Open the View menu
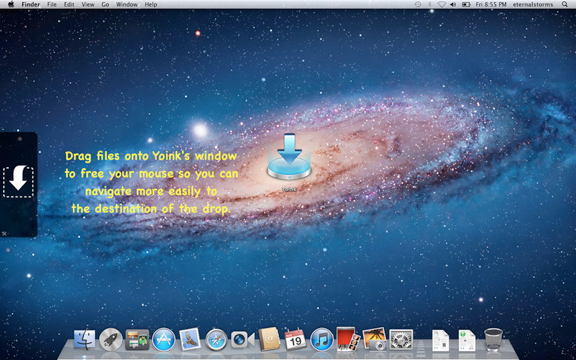The width and height of the screenshot is (576, 360). 88,4
